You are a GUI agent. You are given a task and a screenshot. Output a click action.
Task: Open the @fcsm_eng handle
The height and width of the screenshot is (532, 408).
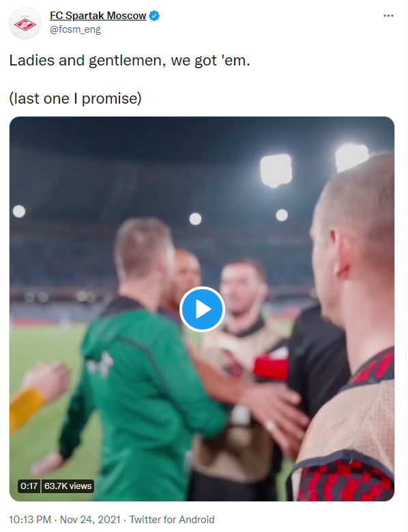tap(75, 29)
